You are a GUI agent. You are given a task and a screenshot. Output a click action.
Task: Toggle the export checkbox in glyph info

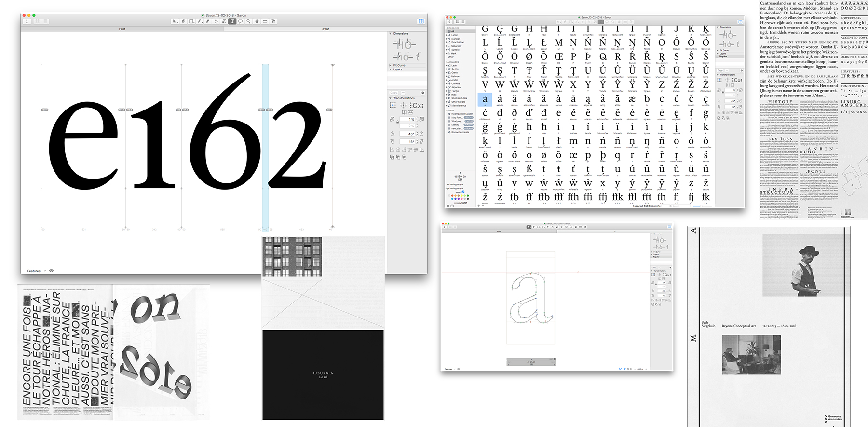coord(463,192)
